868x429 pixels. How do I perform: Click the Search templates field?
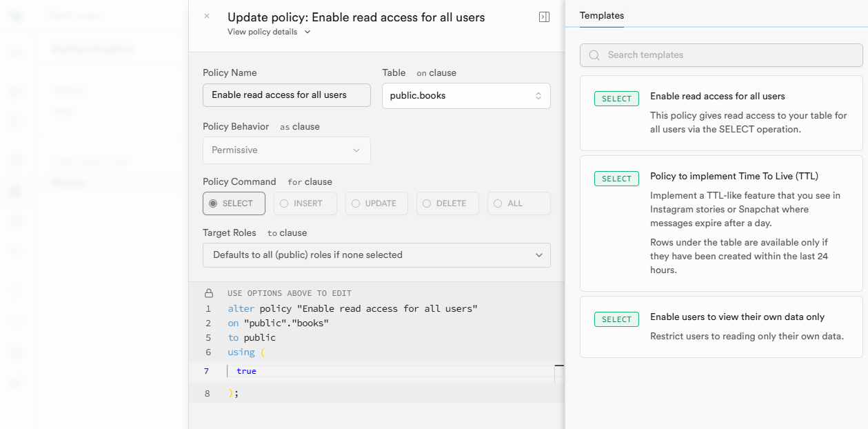[x=720, y=55]
